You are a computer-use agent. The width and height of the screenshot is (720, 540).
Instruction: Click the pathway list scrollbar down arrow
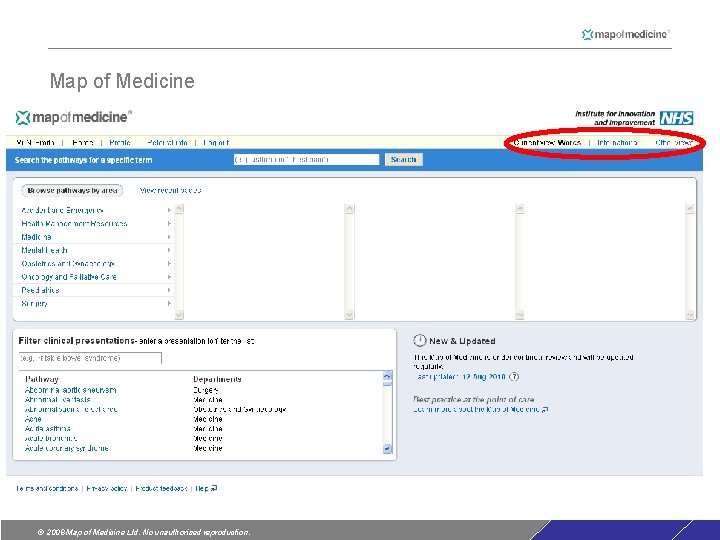click(387, 449)
